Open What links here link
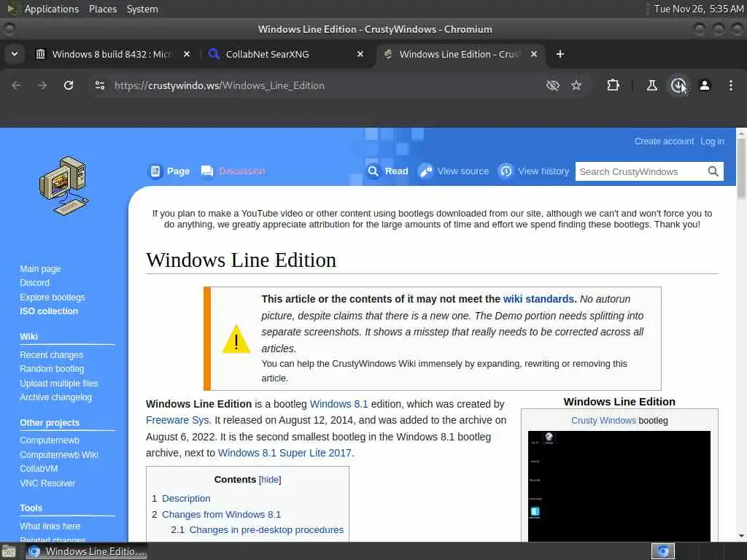The image size is (747, 560). click(x=50, y=526)
